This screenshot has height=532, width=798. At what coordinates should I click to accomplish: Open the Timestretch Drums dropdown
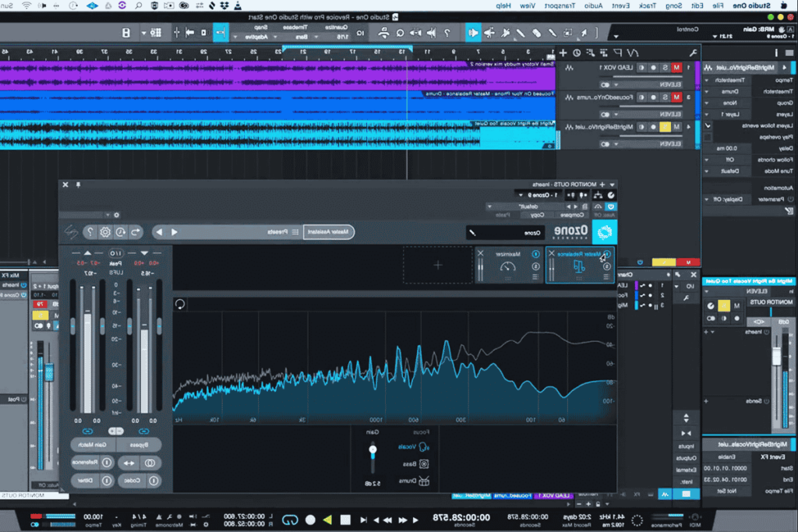726,92
